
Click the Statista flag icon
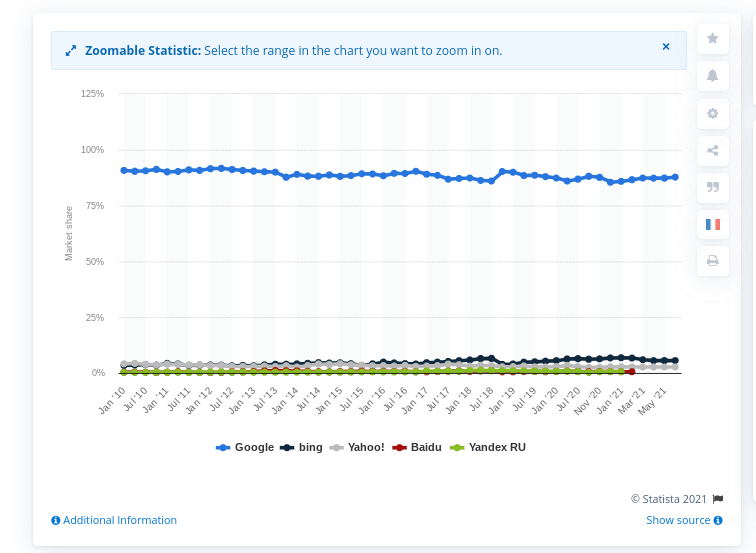(718, 499)
